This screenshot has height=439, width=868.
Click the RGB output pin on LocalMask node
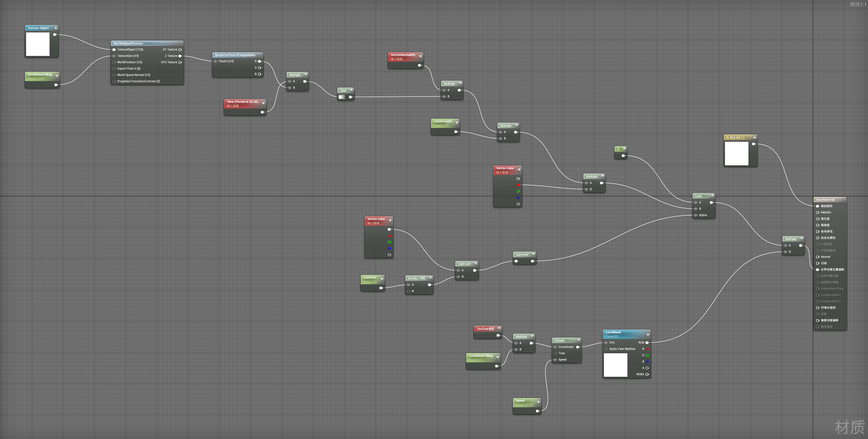(647, 343)
